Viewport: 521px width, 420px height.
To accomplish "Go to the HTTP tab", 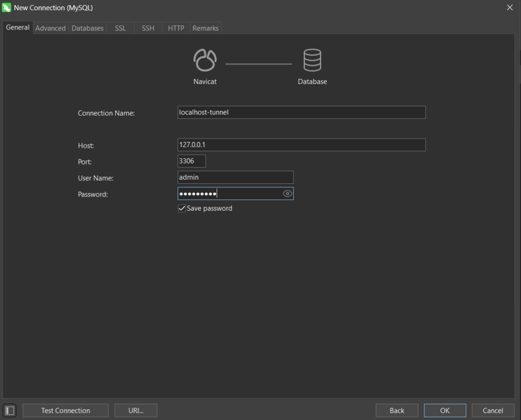I will click(x=176, y=28).
